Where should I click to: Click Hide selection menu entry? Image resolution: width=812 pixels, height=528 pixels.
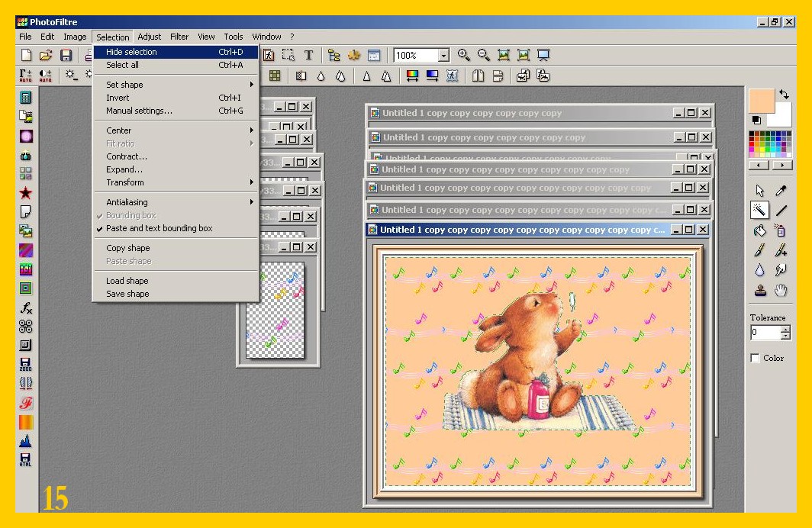pos(131,52)
